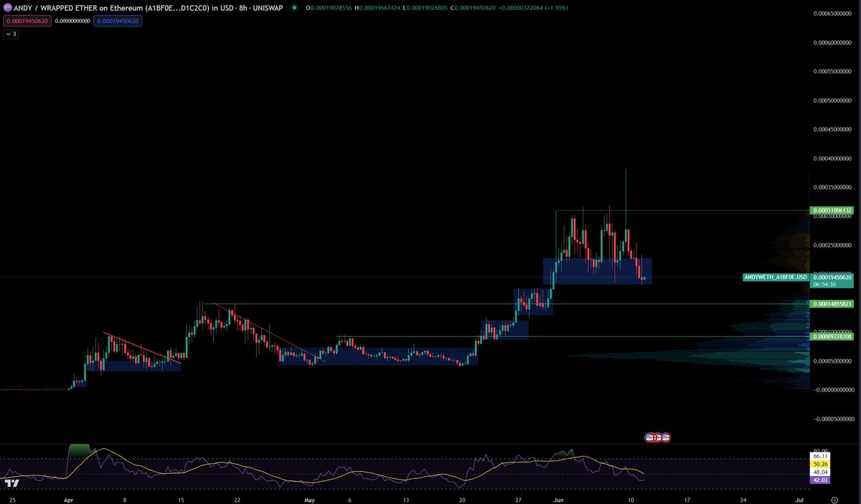Image resolution: width=861 pixels, height=504 pixels.
Task: Click the RSI value label 66.11
Action: click(x=821, y=456)
